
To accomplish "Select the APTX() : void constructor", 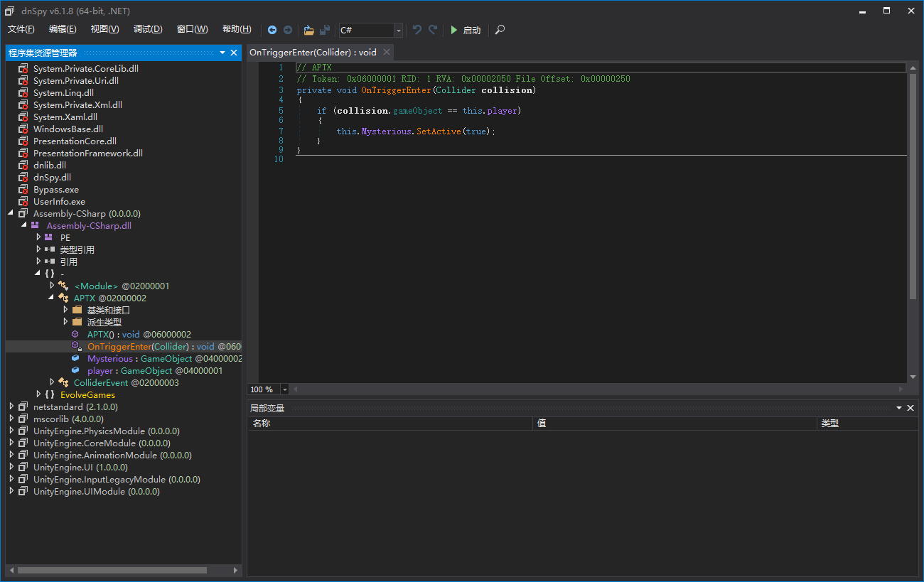I will 139,334.
